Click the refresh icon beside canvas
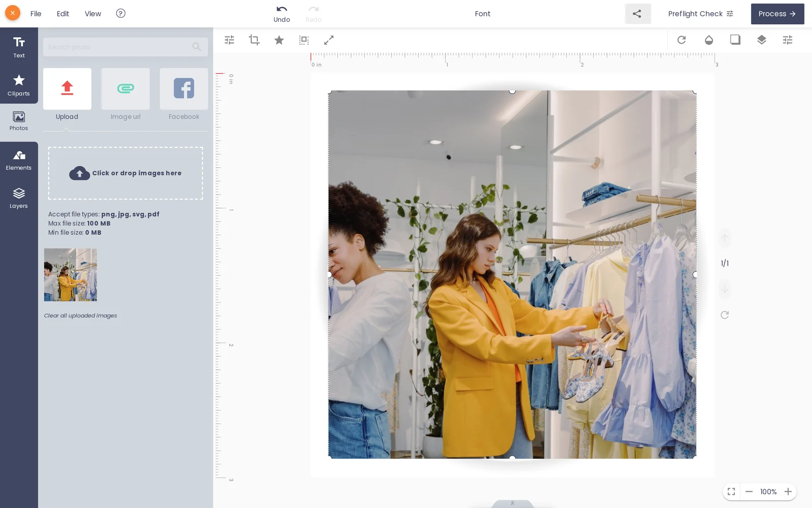 725,315
